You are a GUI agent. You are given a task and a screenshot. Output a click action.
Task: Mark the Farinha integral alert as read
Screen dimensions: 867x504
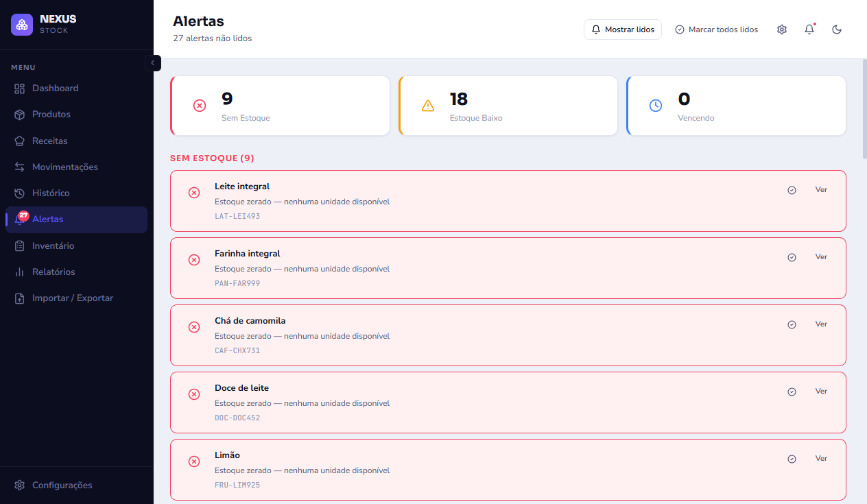tap(792, 257)
